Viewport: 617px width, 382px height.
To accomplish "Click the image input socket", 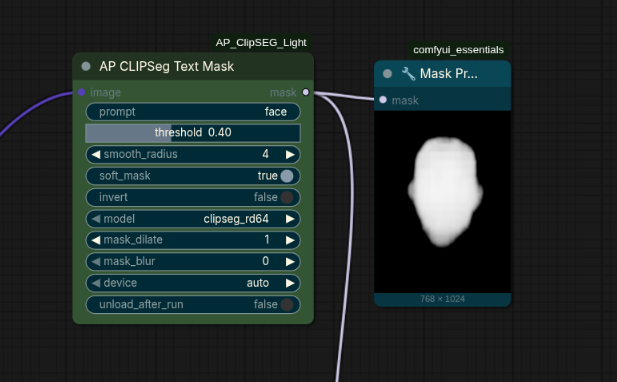I will (x=81, y=92).
